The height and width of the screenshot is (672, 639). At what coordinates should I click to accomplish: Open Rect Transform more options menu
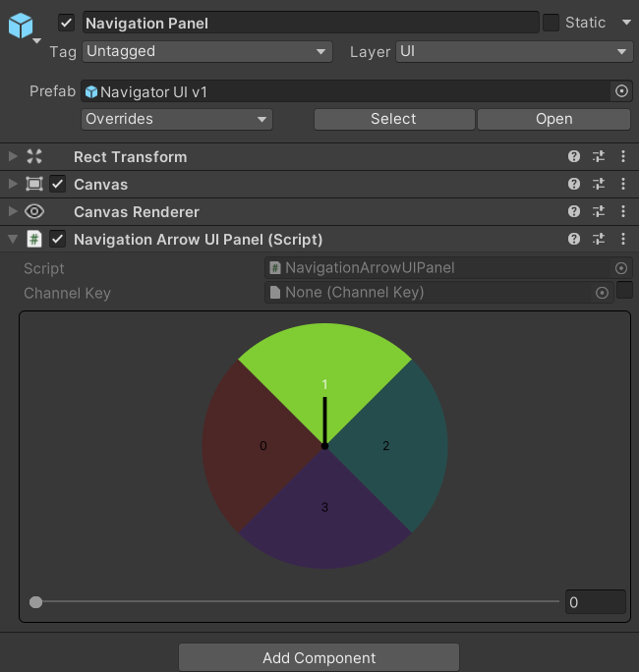(623, 156)
